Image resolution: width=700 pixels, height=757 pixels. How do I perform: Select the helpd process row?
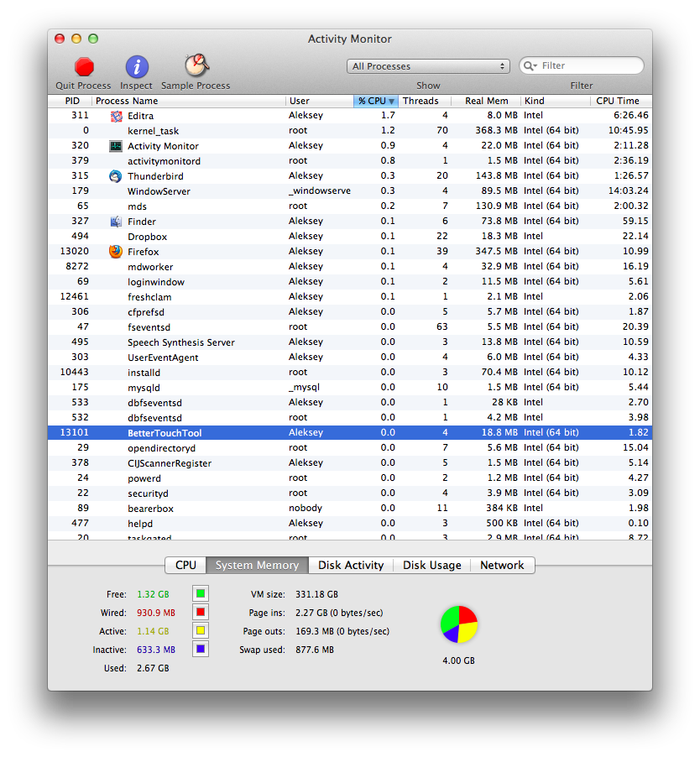click(x=350, y=524)
